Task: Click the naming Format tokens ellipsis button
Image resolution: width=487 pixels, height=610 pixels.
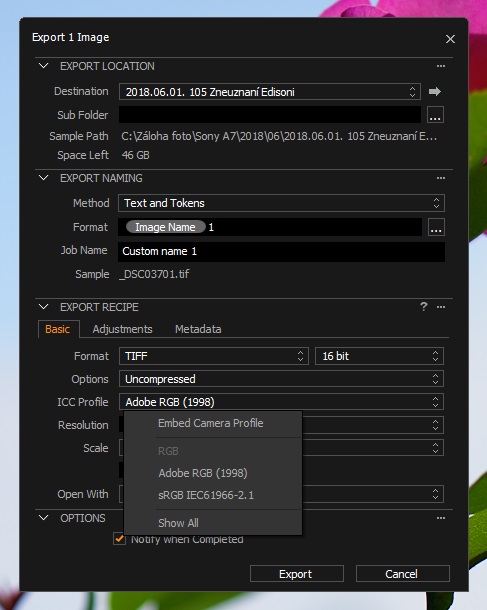Action: click(436, 227)
